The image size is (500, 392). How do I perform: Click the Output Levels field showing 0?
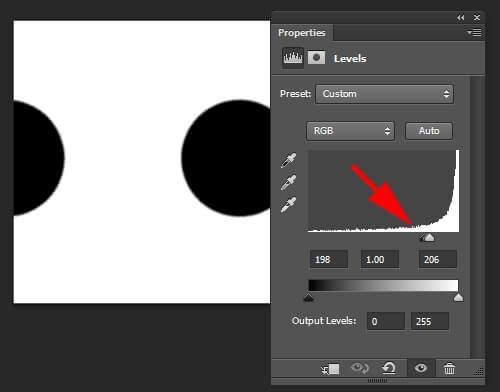[x=386, y=321]
